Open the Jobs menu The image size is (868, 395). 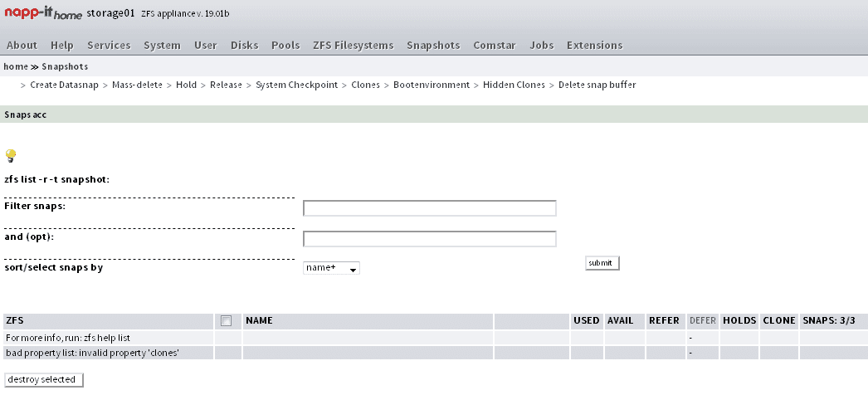(x=541, y=46)
